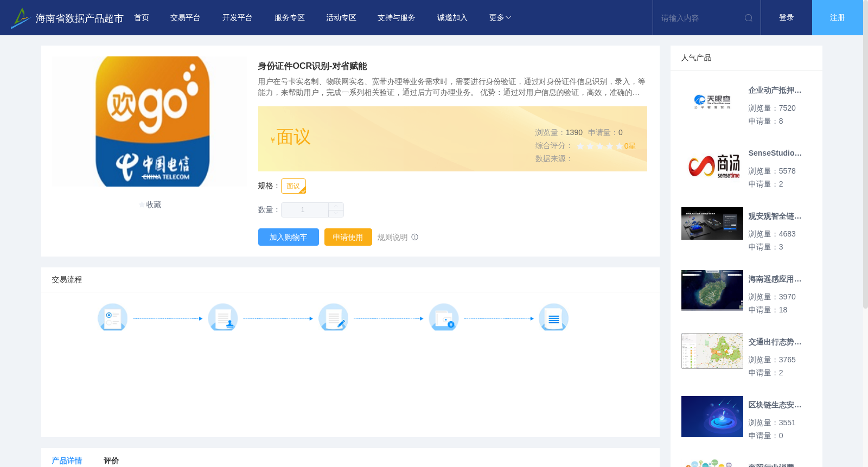Click the 浏览量：1390 text
This screenshot has width=868, height=467.
coord(559,132)
